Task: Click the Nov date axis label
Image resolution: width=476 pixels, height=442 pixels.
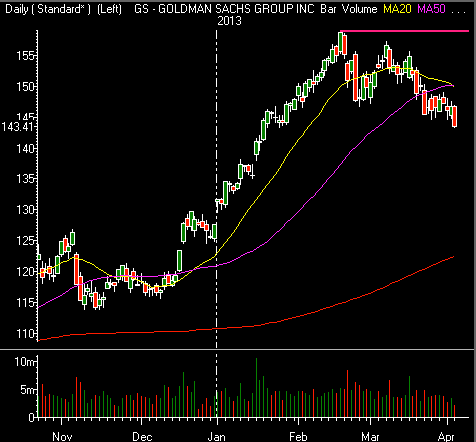Action: [62, 436]
